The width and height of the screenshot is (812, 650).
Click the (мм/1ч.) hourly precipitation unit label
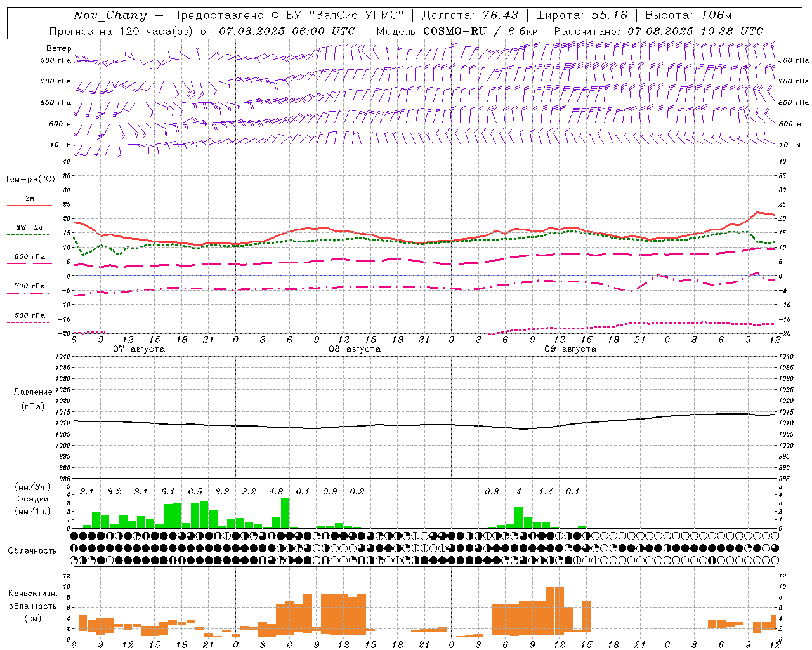33,510
